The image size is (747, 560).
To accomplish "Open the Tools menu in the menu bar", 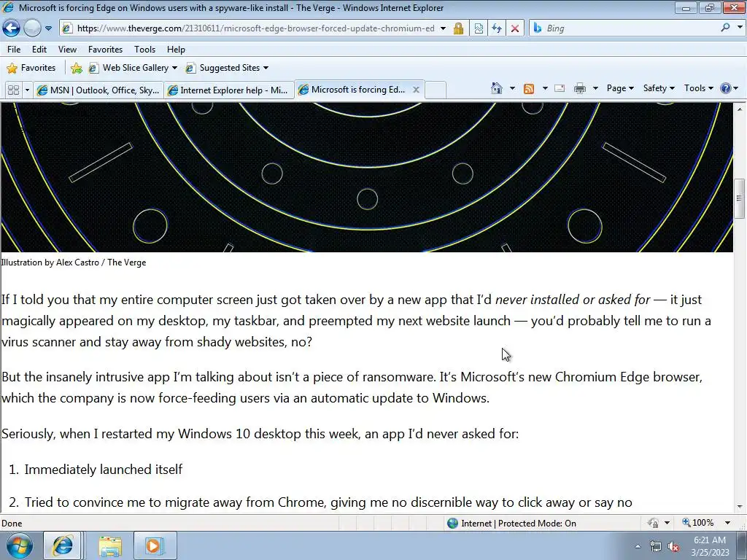I will (x=145, y=50).
